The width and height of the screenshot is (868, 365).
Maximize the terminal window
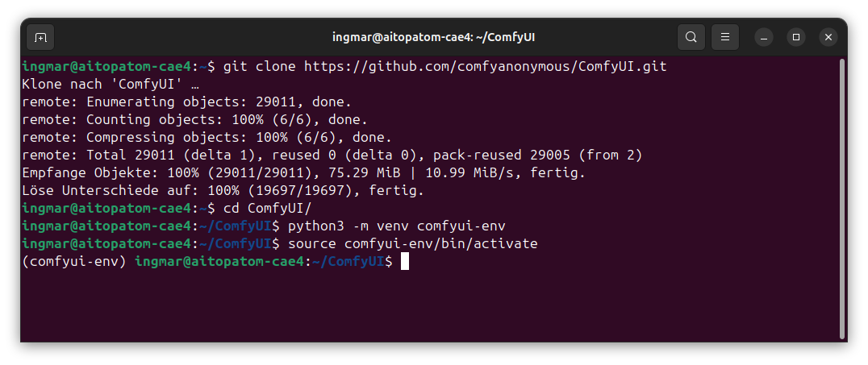(x=796, y=37)
